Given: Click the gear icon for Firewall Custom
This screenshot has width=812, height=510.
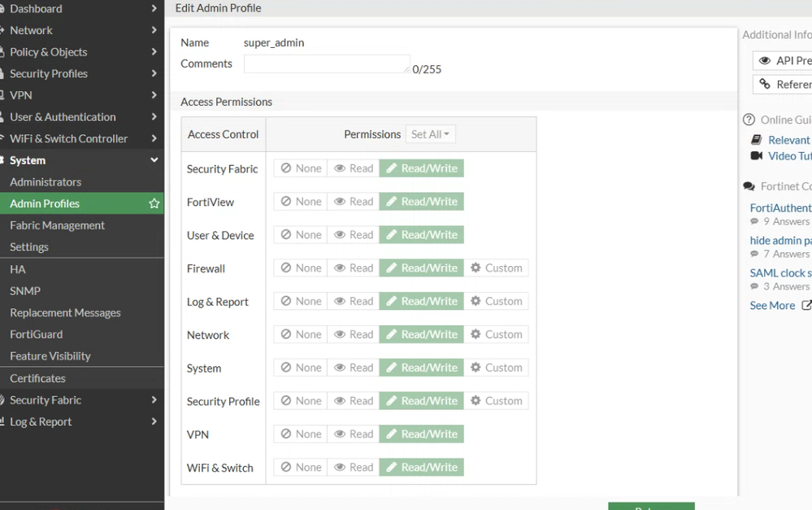Looking at the screenshot, I should tap(476, 268).
